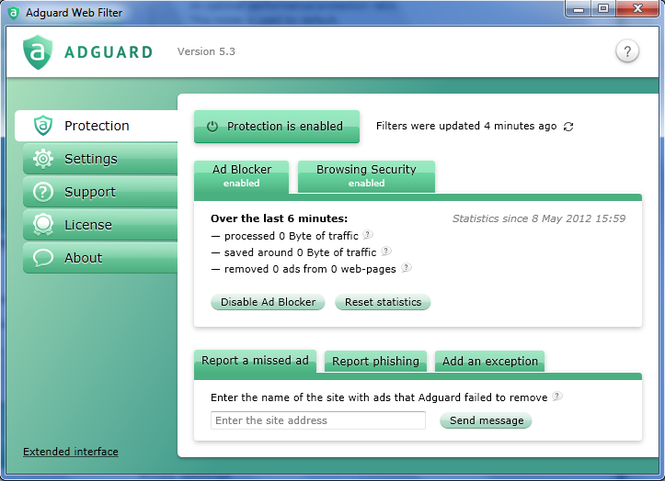Show the hint icon after removed ads
The width and height of the screenshot is (665, 481).
point(406,268)
